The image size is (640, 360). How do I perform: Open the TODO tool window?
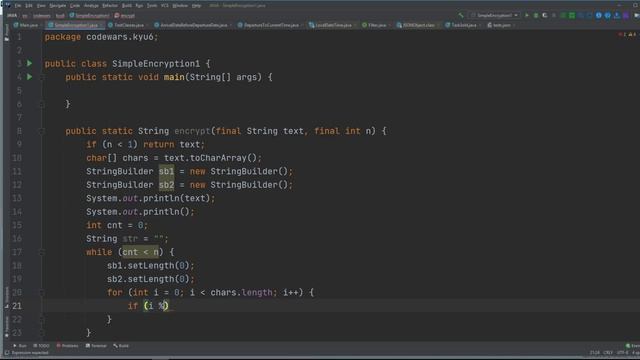41,346
